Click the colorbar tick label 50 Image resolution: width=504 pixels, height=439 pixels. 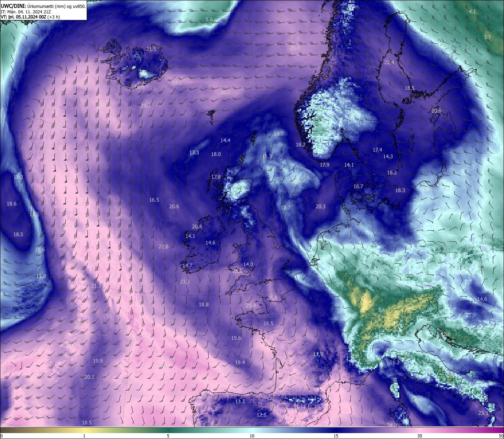coord(501,436)
